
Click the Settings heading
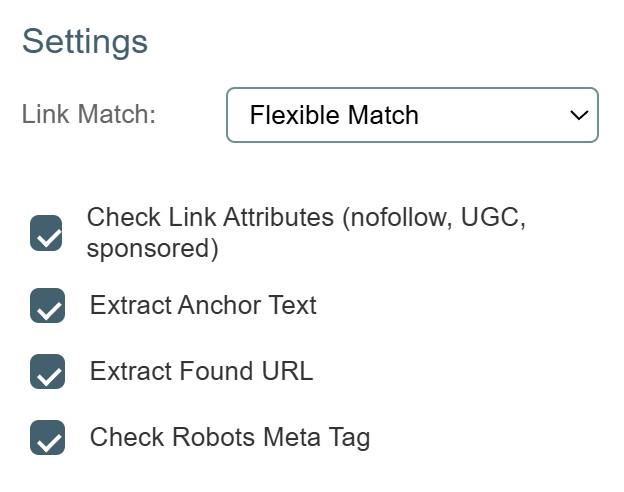click(x=85, y=41)
